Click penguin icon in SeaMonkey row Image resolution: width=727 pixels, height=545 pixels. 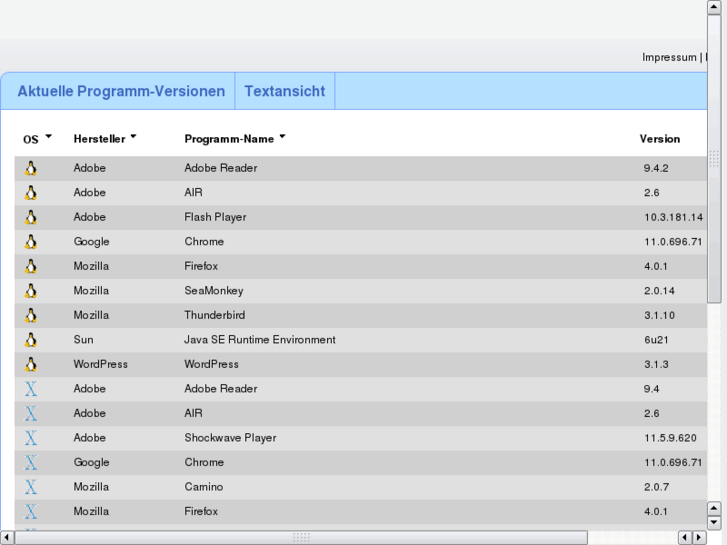point(31,291)
